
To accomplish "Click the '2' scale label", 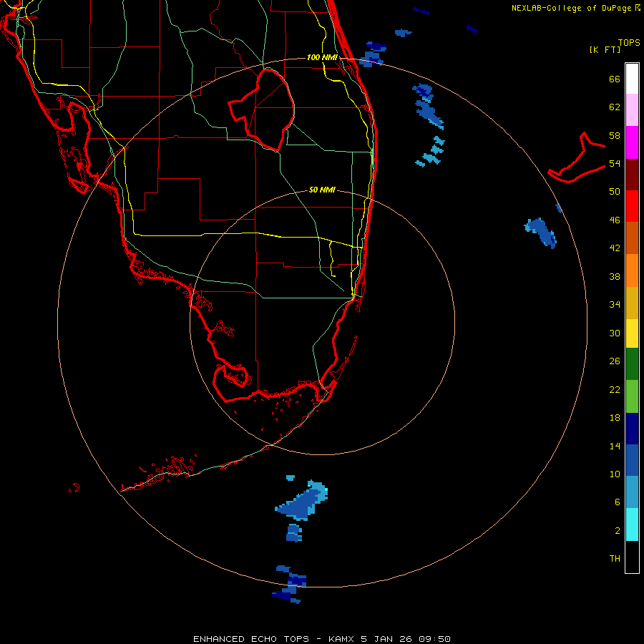I will (x=618, y=531).
